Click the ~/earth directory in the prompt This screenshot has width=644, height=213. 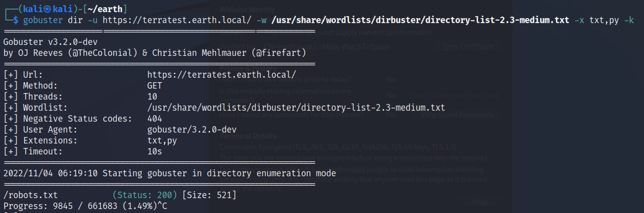tap(105, 9)
